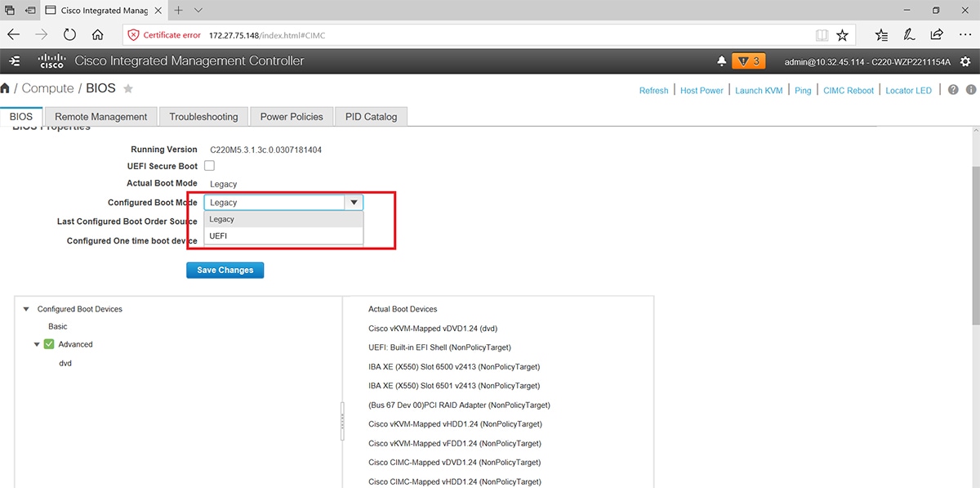980x488 pixels.
Task: Collapse the Advanced tree node
Action: [37, 344]
